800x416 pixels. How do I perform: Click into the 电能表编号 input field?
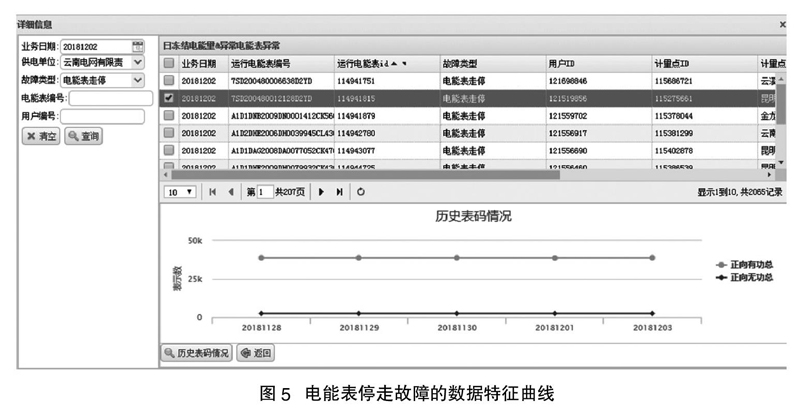[x=111, y=98]
